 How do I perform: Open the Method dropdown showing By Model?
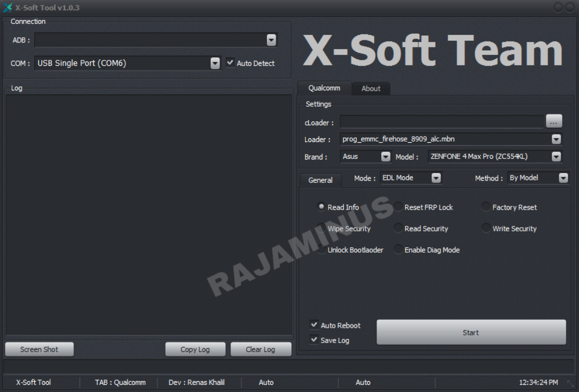pos(538,178)
